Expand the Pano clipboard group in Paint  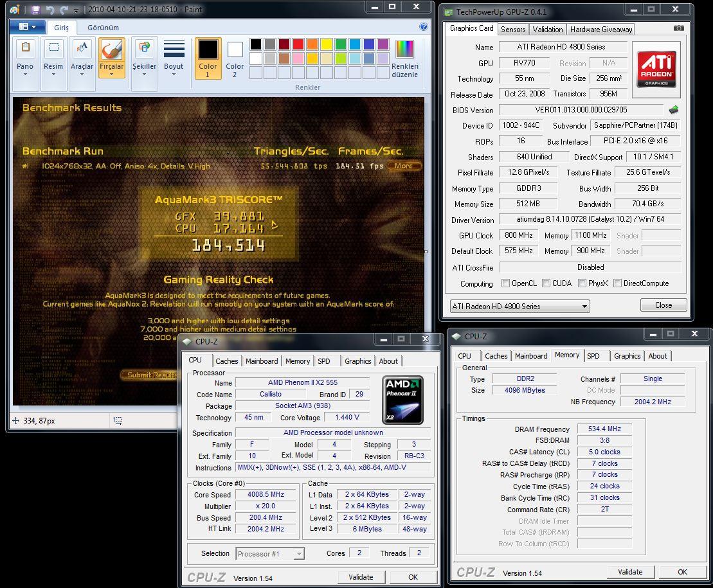25,75
